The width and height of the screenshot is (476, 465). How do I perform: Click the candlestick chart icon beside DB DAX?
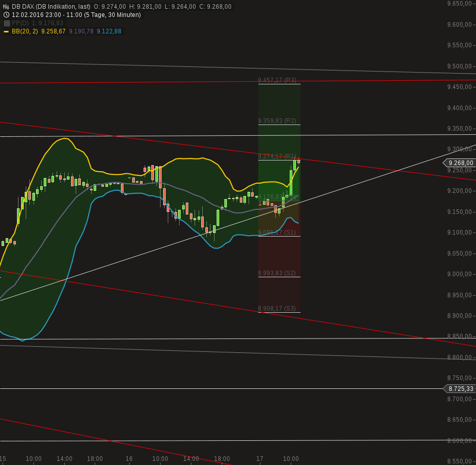[x=7, y=6]
